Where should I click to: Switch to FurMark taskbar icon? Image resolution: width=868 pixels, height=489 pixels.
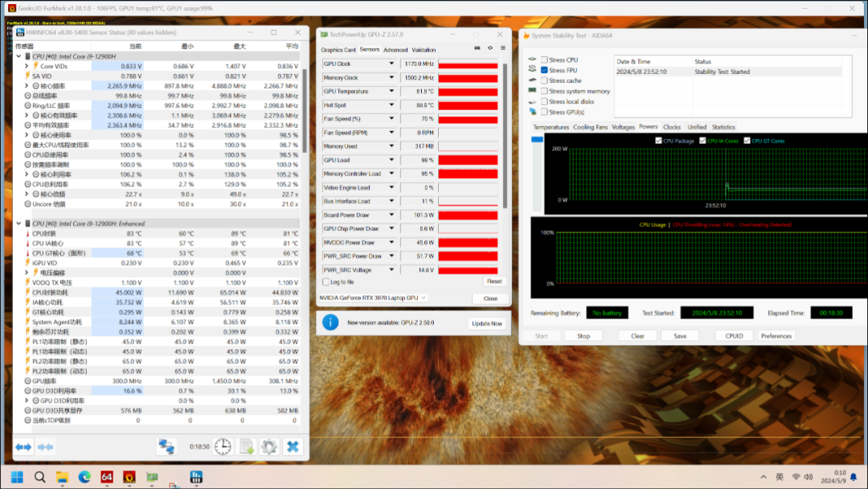click(129, 477)
